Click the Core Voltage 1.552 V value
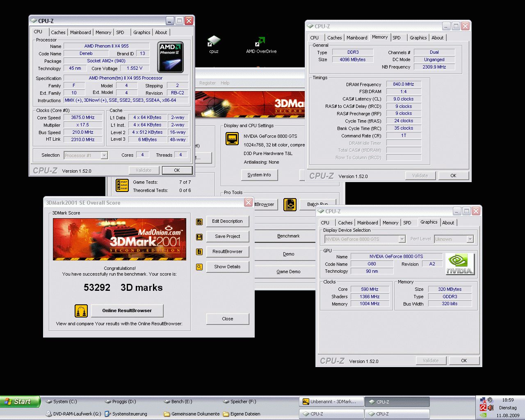 [135, 68]
